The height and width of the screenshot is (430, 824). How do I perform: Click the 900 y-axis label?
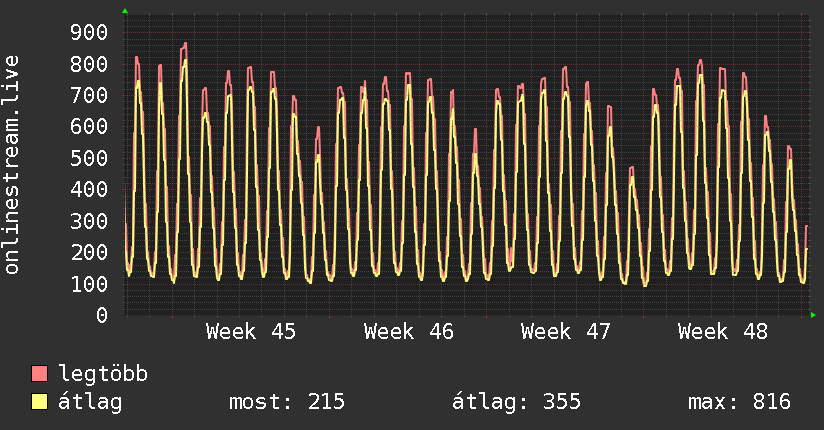(x=89, y=33)
